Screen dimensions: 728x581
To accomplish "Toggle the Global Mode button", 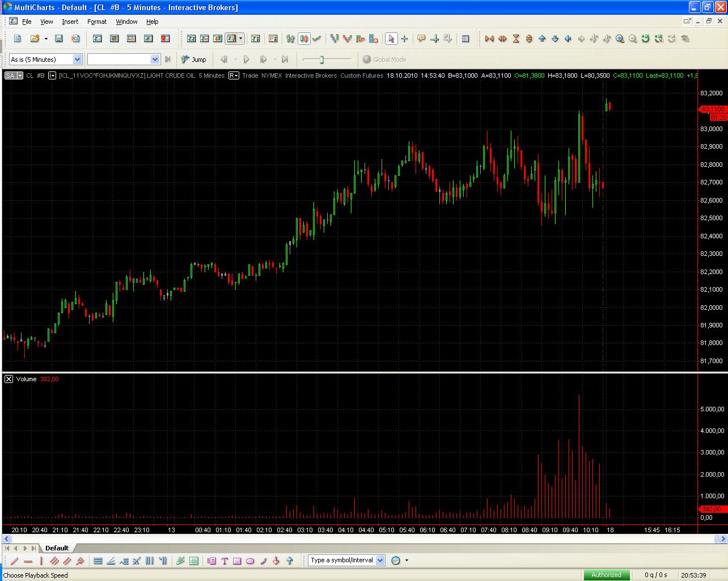I will 384,59.
